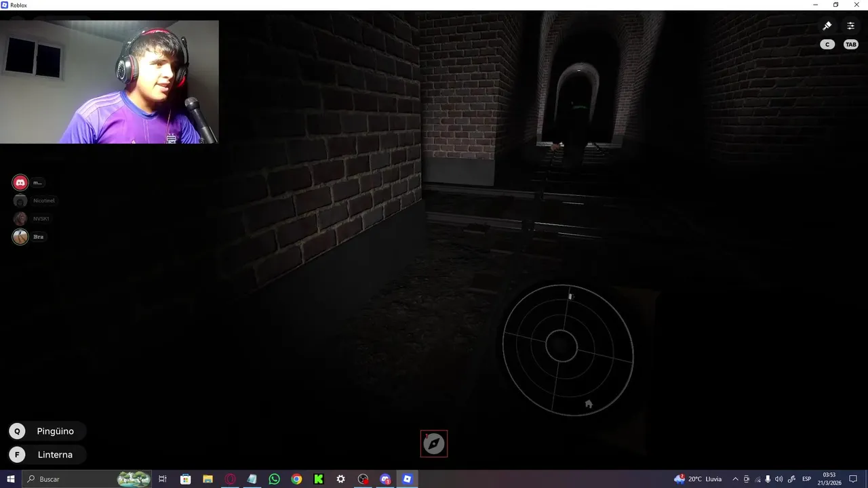
Task: Click the home marker on the radar
Action: (589, 404)
